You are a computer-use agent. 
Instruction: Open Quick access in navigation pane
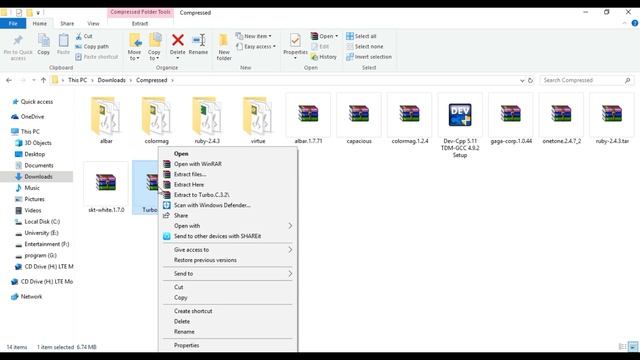pyautogui.click(x=37, y=102)
